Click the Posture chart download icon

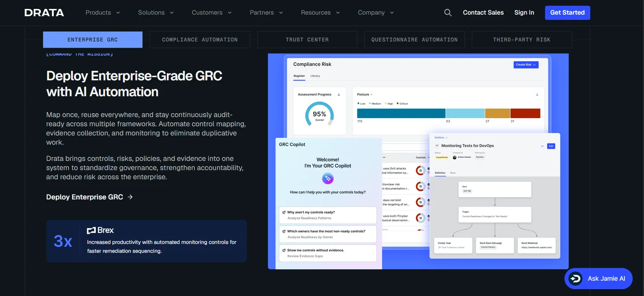coord(537,94)
